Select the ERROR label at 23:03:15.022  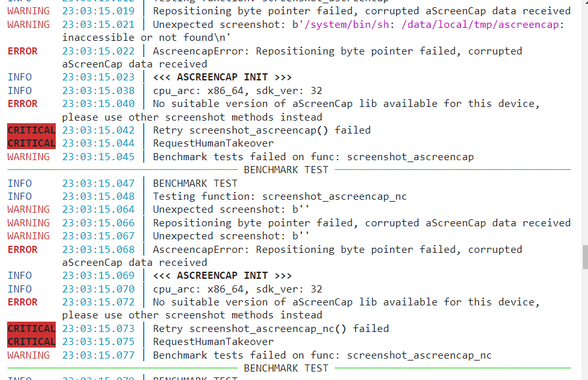point(23,51)
